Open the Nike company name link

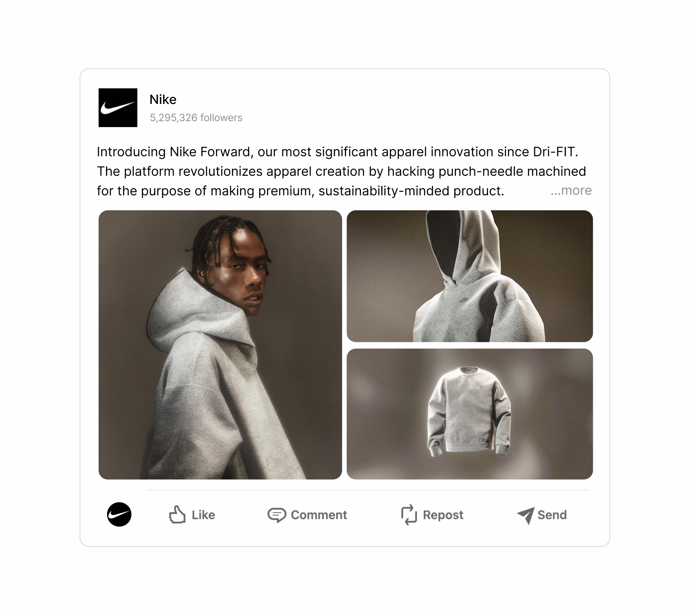click(x=163, y=99)
